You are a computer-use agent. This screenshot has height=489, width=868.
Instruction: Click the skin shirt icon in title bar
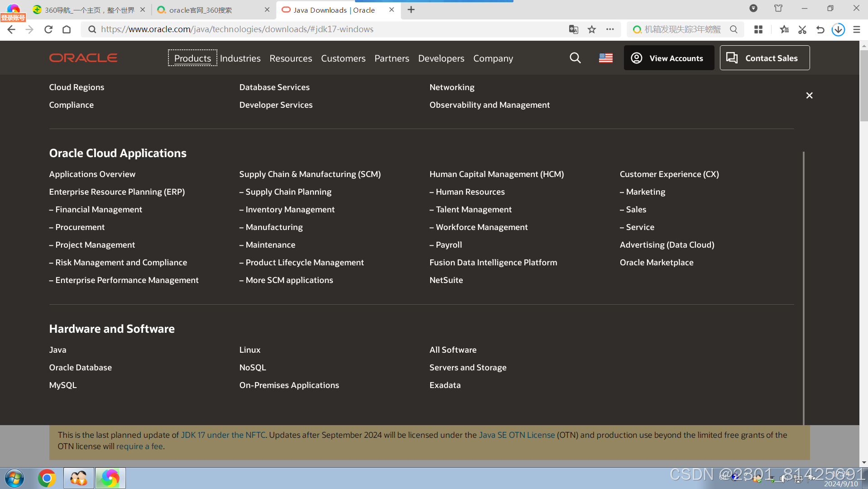click(x=778, y=8)
